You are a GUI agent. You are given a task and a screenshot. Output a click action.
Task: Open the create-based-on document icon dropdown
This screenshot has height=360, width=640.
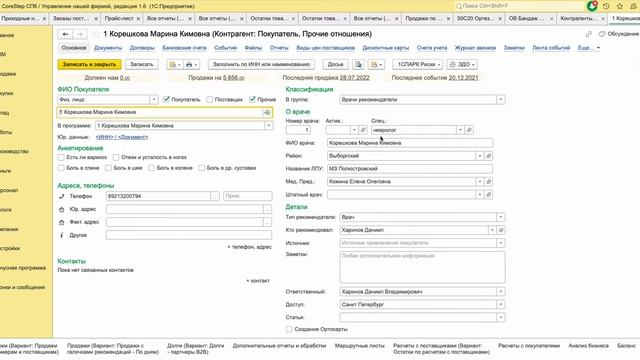coord(175,64)
